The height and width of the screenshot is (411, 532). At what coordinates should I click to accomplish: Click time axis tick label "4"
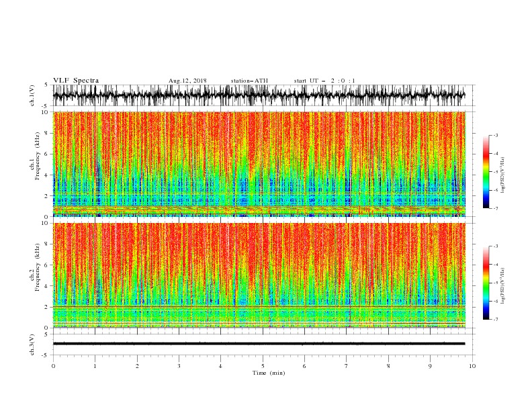(220, 366)
